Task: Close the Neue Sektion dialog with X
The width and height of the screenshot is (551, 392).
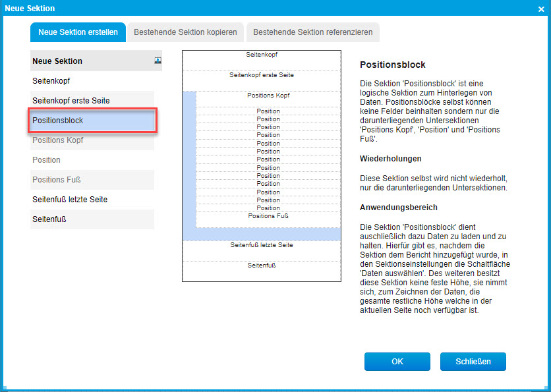Action: [540, 9]
